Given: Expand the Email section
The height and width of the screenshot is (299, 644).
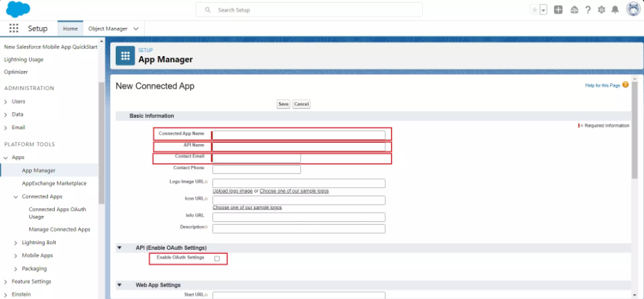Looking at the screenshot, I should [x=6, y=128].
